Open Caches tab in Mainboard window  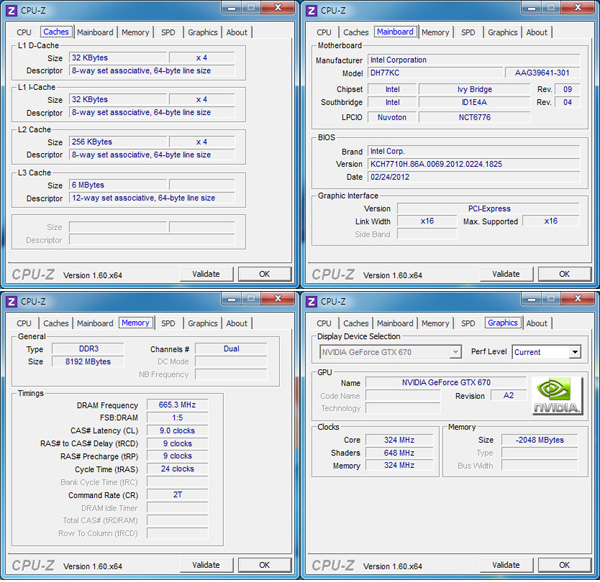(356, 33)
